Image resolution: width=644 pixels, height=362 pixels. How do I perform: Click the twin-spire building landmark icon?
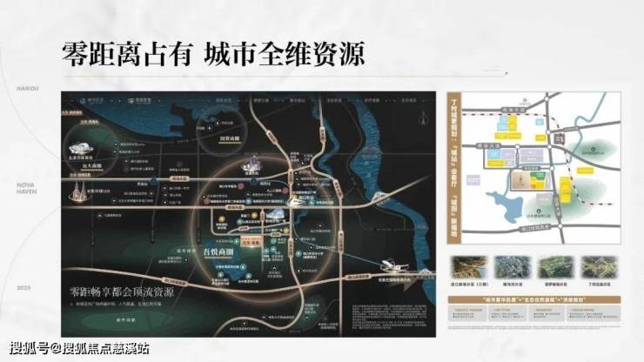tap(80, 193)
